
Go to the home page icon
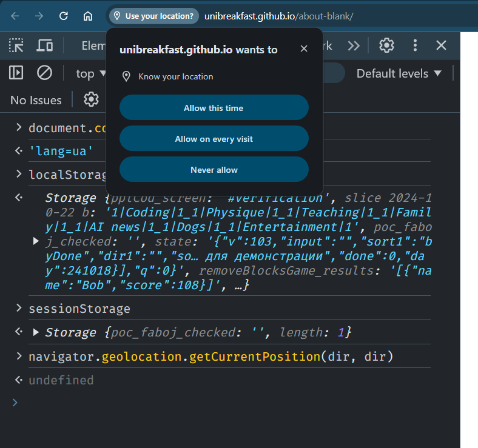coord(88,16)
